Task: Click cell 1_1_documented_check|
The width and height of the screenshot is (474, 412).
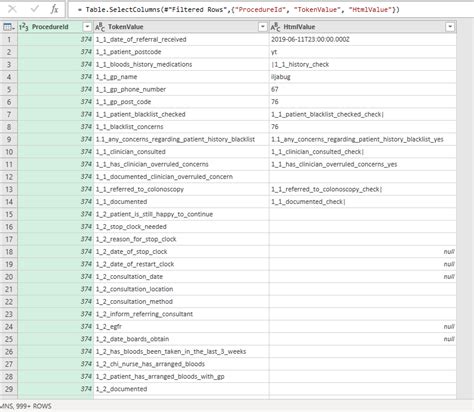Action: (363, 202)
